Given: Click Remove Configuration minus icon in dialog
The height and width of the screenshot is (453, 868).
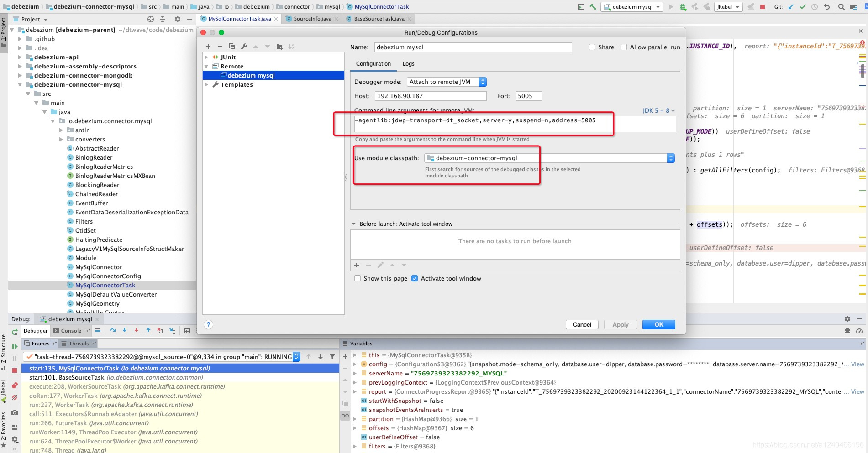Looking at the screenshot, I should 220,47.
